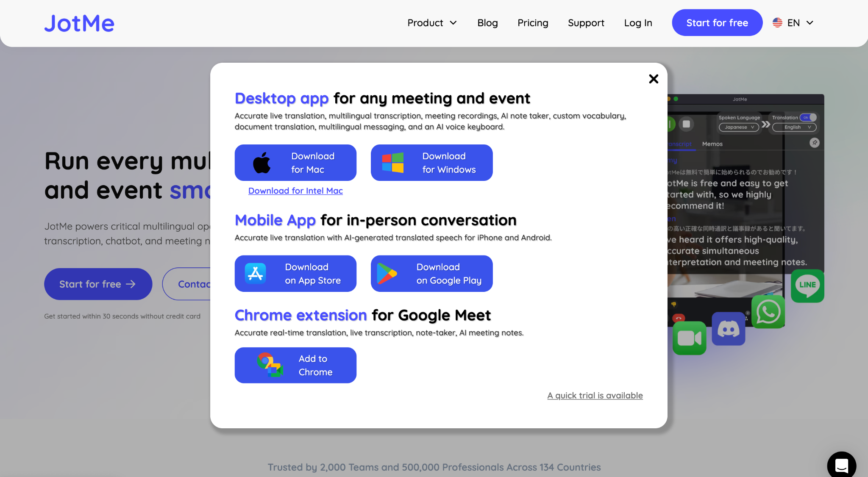
Task: Follow the Download for Intel Mac link
Action: tap(295, 191)
